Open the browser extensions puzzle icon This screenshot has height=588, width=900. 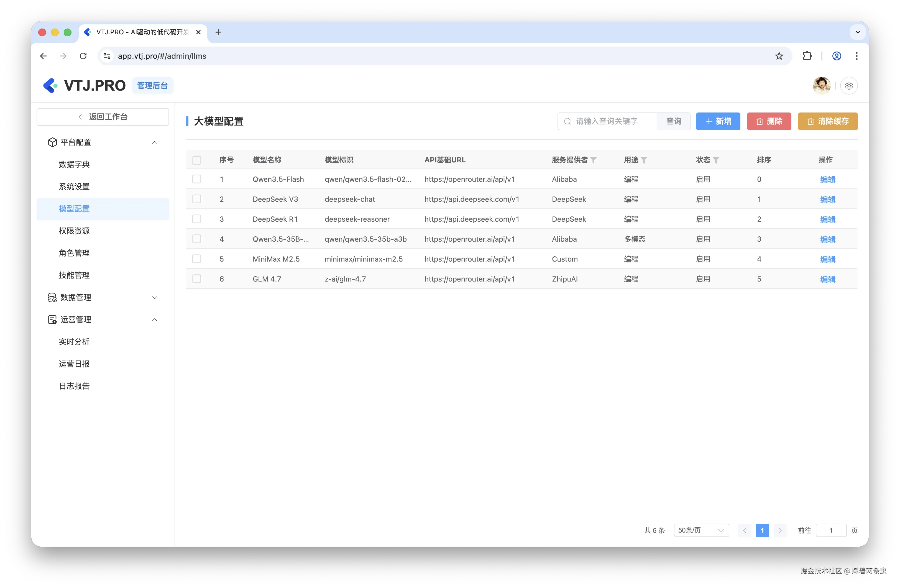(807, 56)
